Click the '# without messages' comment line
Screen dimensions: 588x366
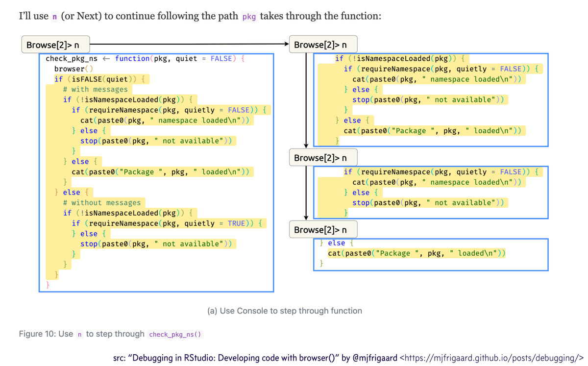[x=101, y=202]
